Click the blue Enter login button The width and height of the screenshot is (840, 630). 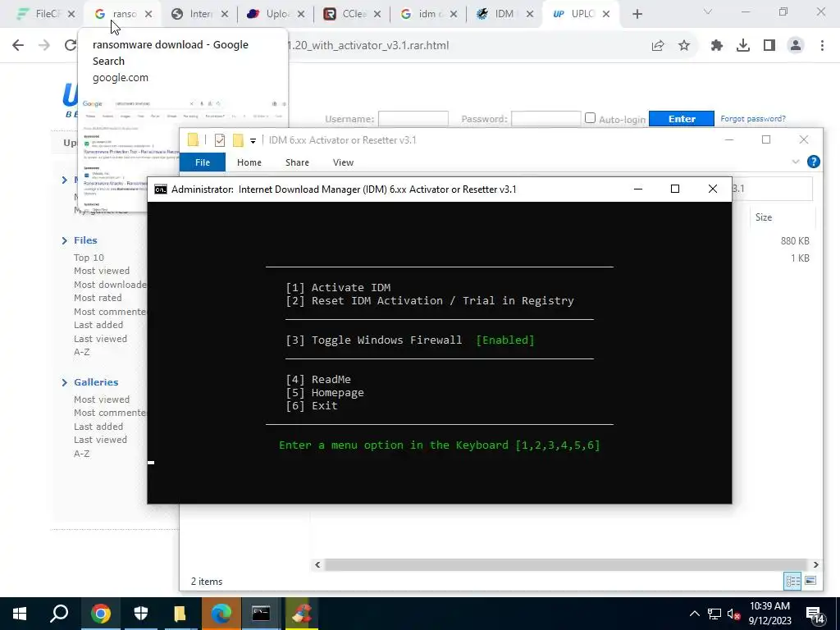point(682,119)
